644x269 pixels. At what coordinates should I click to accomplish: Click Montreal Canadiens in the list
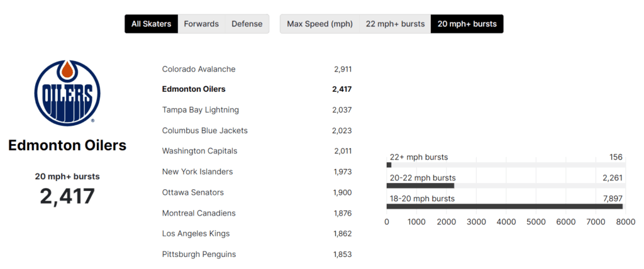click(x=199, y=213)
